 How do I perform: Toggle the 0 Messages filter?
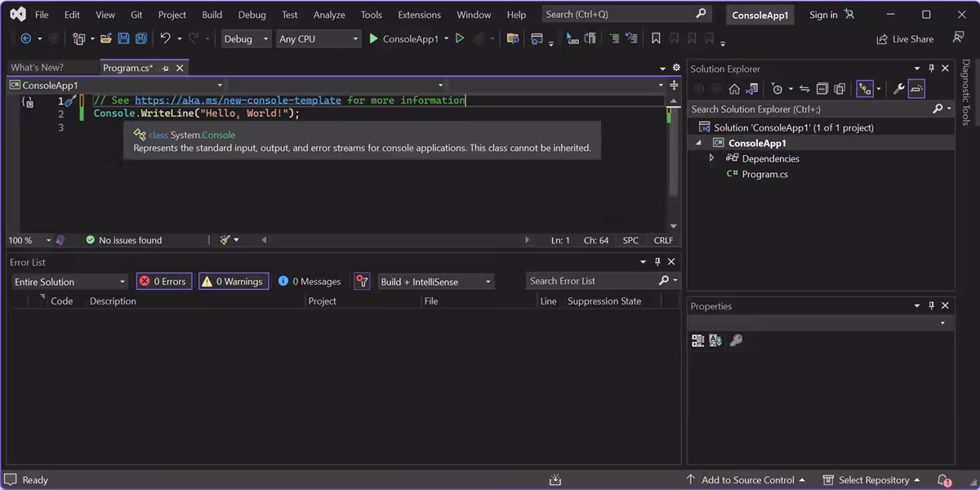pyautogui.click(x=310, y=281)
